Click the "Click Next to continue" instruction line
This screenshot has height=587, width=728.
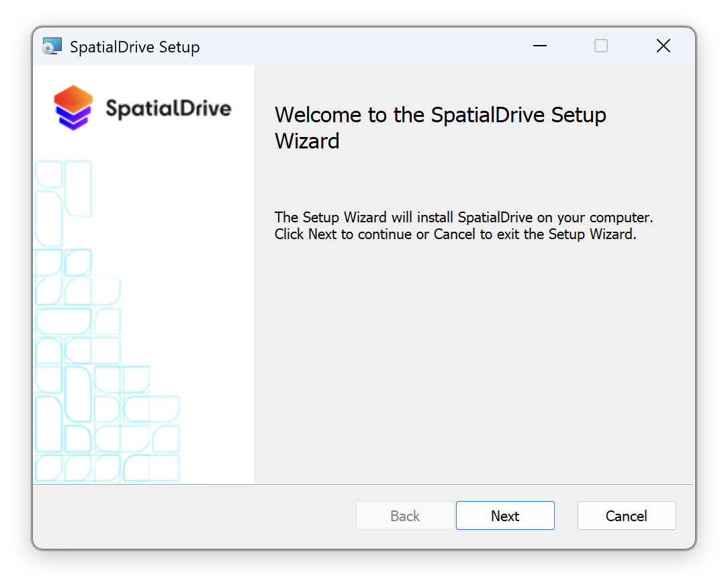(x=455, y=234)
